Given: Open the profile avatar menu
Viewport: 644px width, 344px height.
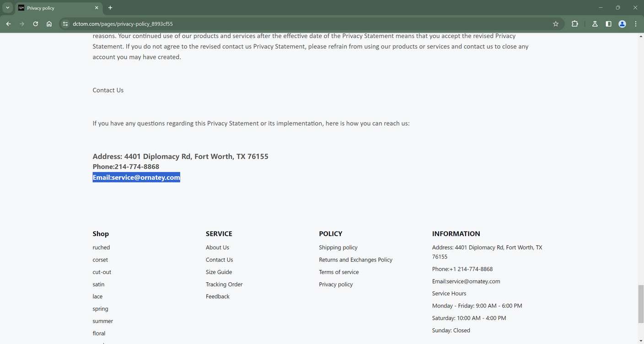Looking at the screenshot, I should pyautogui.click(x=622, y=24).
